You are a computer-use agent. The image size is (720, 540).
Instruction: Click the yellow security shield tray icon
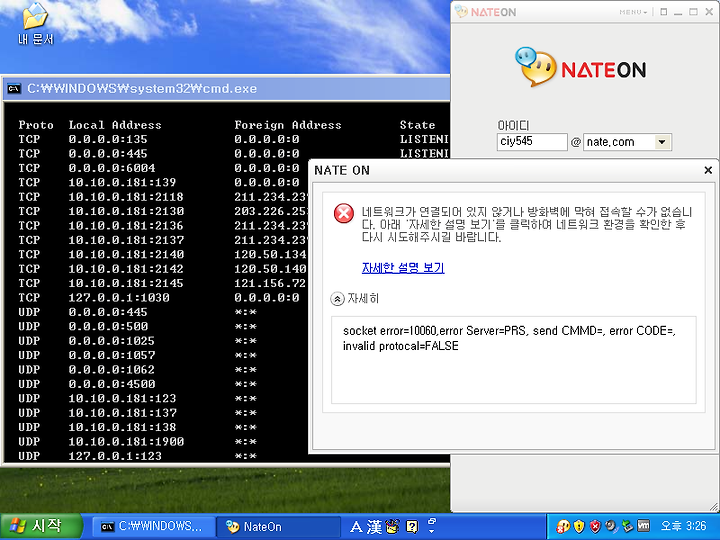(x=579, y=526)
